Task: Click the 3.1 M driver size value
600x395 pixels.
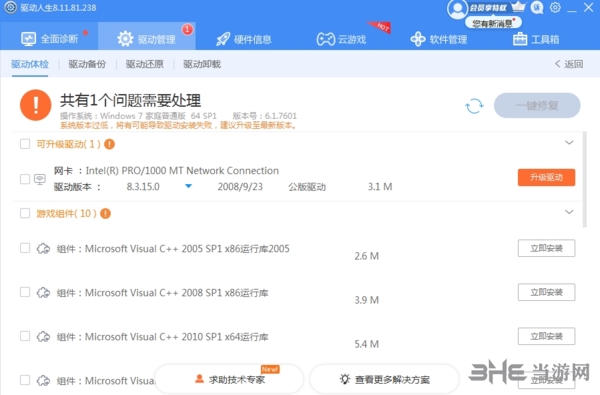Action: click(380, 187)
